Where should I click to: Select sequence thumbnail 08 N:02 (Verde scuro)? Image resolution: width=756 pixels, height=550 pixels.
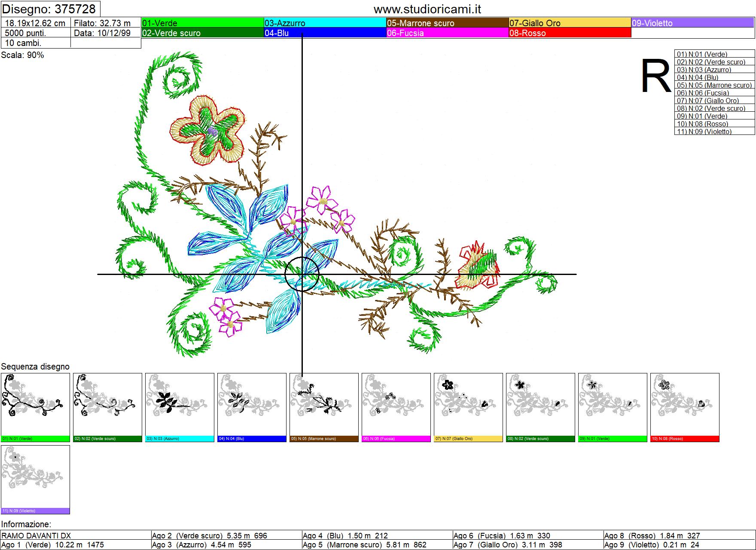click(540, 407)
